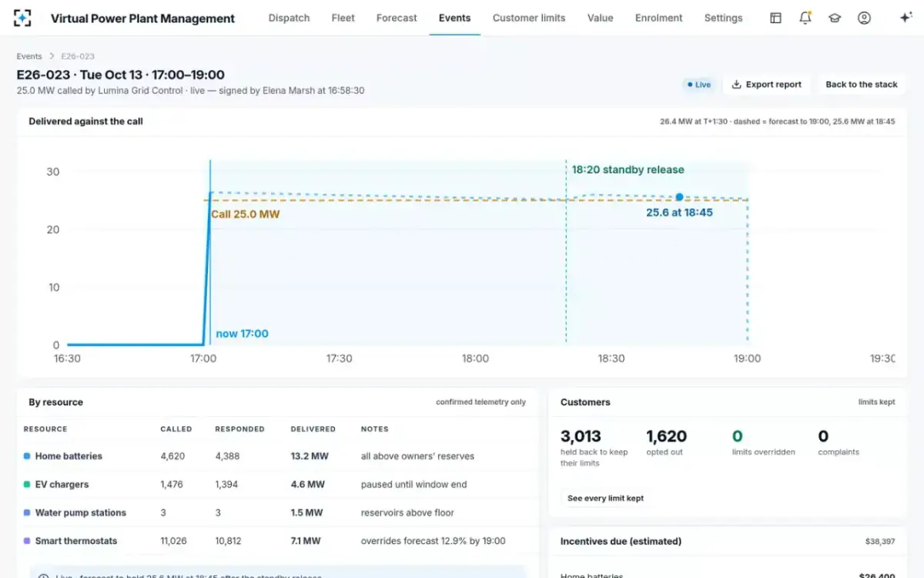Click the limits kept label
Screen dimensions: 924x578
pyautogui.click(x=877, y=402)
